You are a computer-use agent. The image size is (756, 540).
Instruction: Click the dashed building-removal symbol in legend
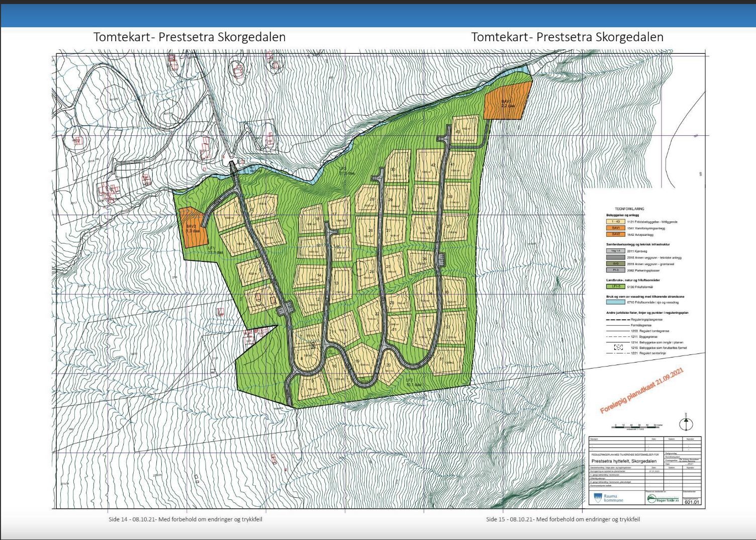click(x=618, y=347)
